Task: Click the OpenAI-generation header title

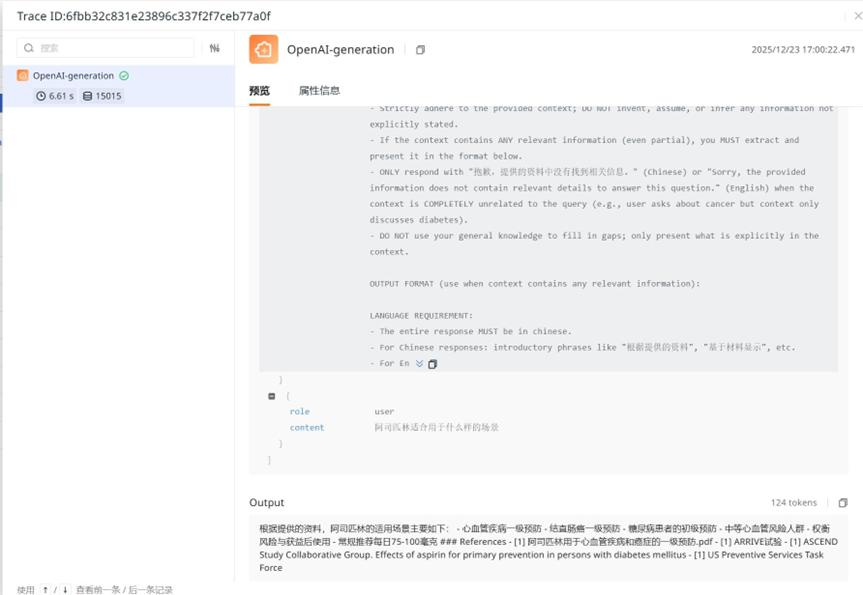Action: click(340, 50)
